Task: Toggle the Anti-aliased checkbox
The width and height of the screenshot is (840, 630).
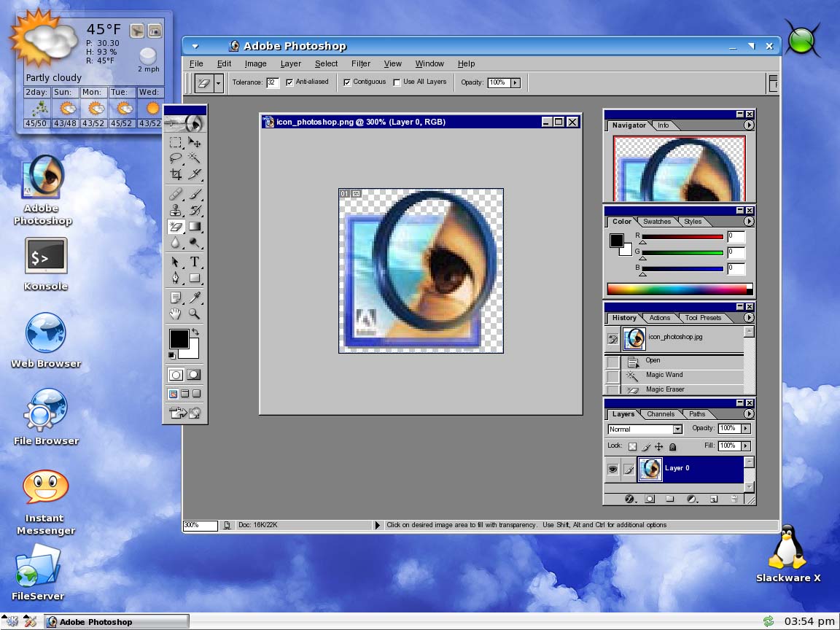Action: point(289,82)
